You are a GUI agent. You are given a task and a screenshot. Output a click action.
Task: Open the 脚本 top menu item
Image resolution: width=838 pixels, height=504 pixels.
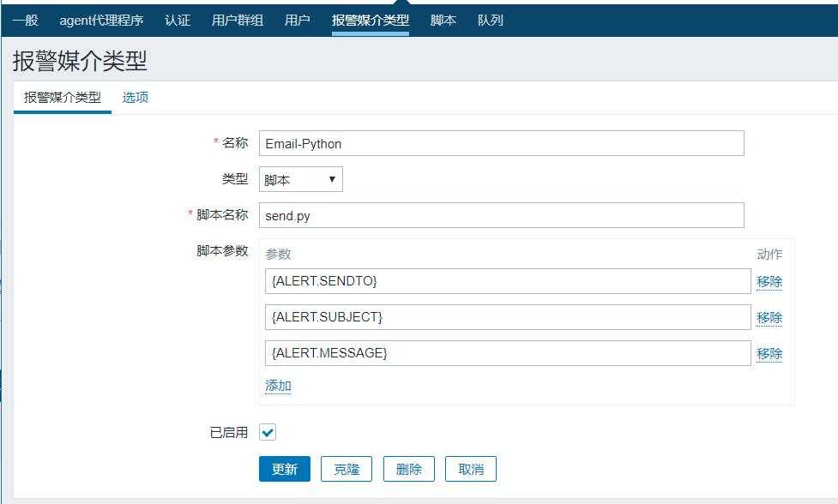(x=443, y=21)
